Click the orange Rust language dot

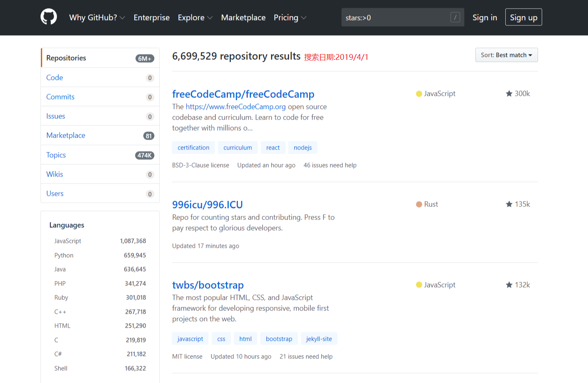pos(419,204)
